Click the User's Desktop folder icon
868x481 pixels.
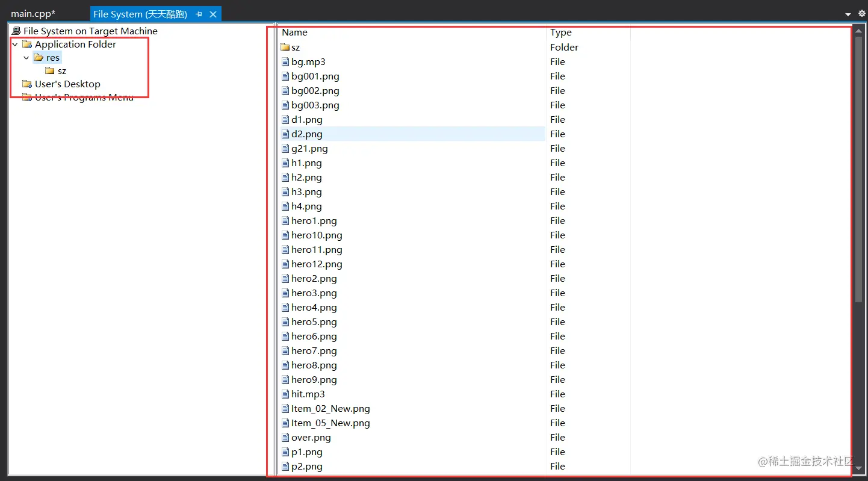click(x=26, y=84)
